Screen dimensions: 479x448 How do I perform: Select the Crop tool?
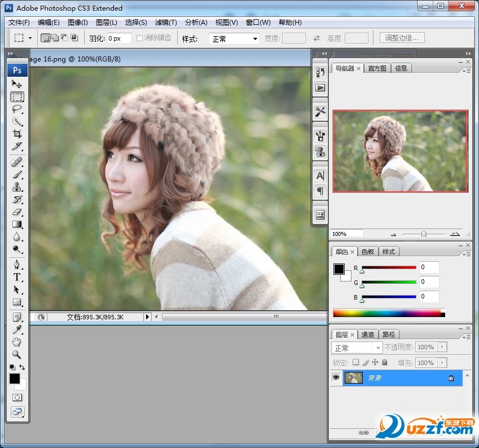pyautogui.click(x=17, y=134)
